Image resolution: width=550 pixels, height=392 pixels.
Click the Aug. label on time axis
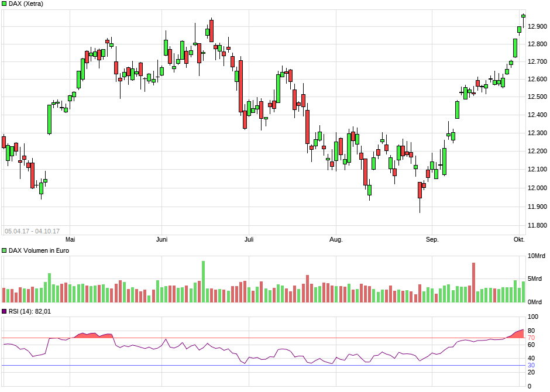(x=336, y=240)
